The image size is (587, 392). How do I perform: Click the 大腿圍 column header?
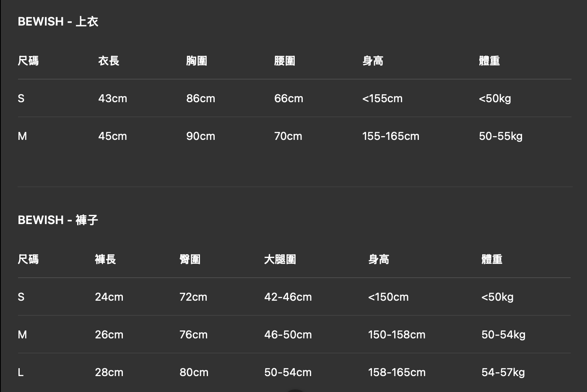[280, 259]
